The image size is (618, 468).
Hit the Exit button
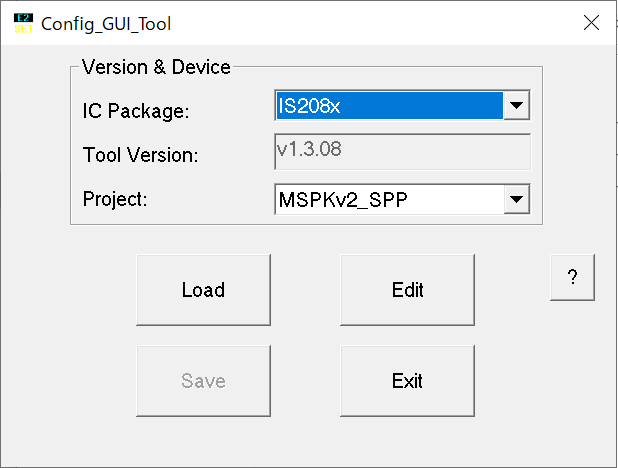pos(407,381)
